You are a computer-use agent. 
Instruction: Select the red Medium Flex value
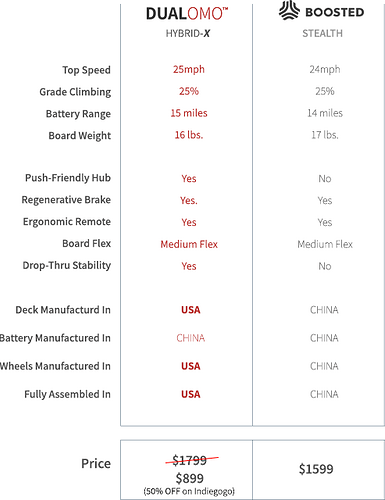[189, 244]
